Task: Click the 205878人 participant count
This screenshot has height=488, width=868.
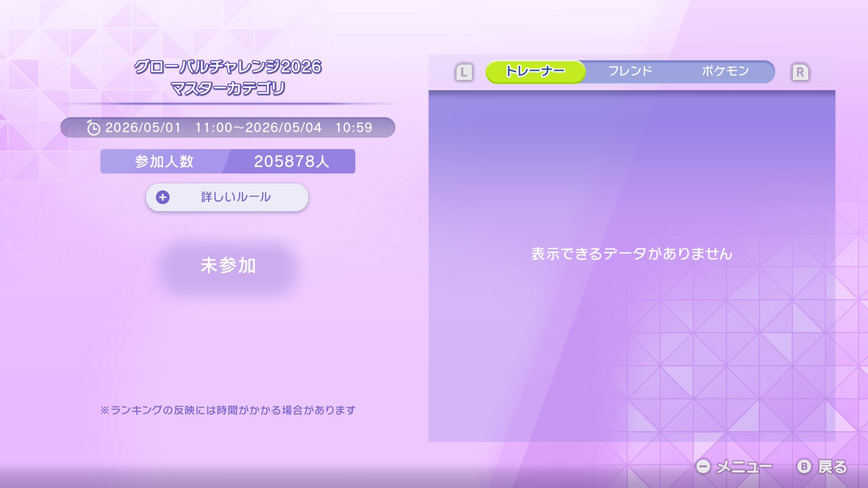Action: [x=292, y=161]
